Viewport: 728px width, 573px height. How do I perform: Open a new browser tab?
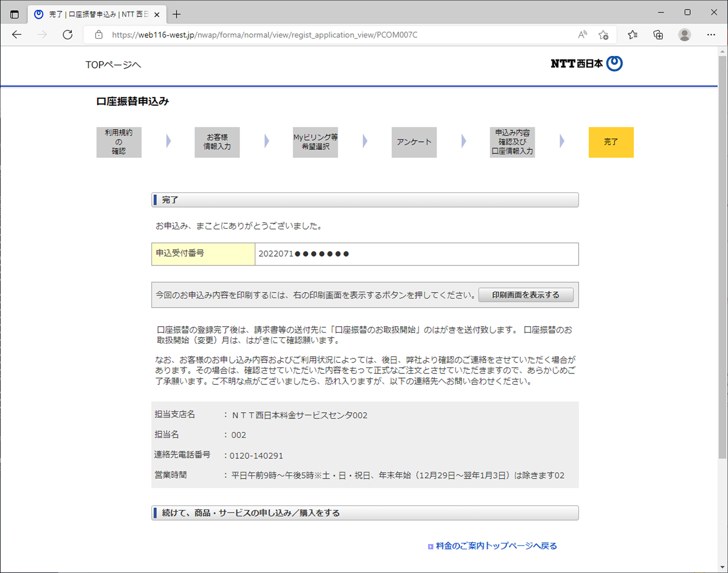(x=176, y=14)
